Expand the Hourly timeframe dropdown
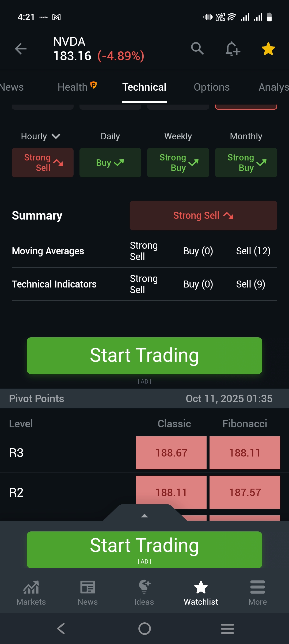 [x=40, y=136]
